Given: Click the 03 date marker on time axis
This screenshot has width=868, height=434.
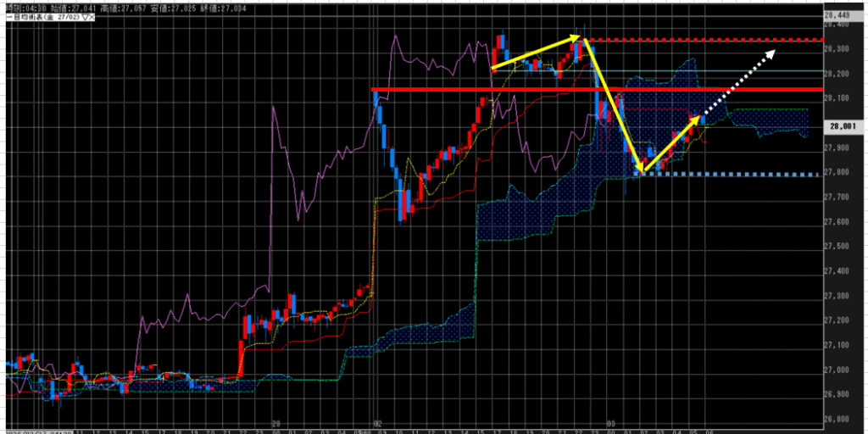Looking at the screenshot, I should pyautogui.click(x=609, y=422).
